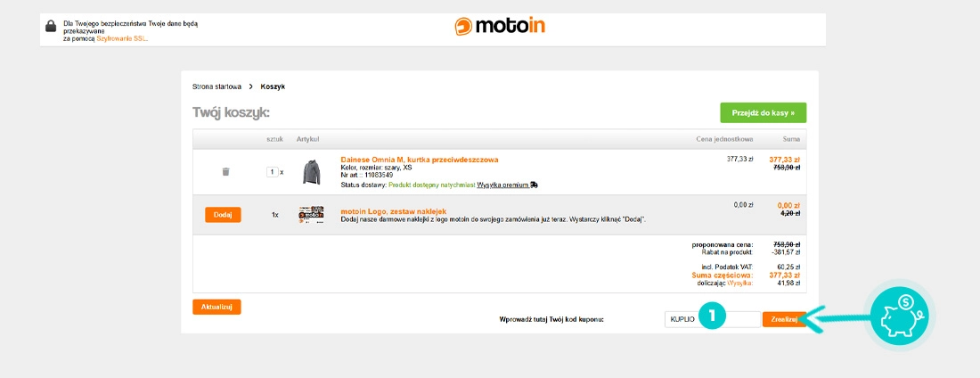This screenshot has width=980, height=378.
Task: Click the Wysyłka premium link
Action: pyautogui.click(x=502, y=185)
